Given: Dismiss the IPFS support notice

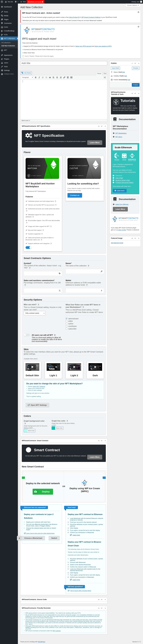Looking at the screenshot, I should click(x=139, y=26).
